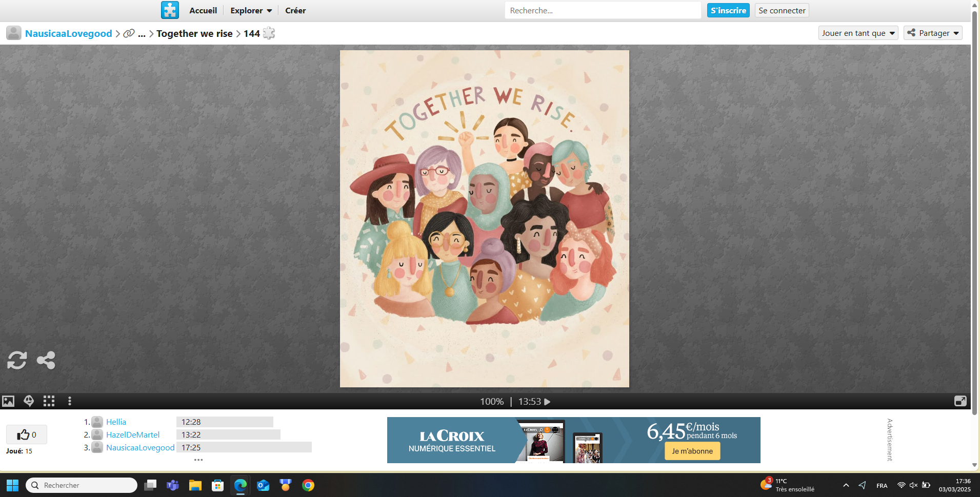Click the 144 pieces breadcrumb entry
980x497 pixels.
tap(252, 33)
